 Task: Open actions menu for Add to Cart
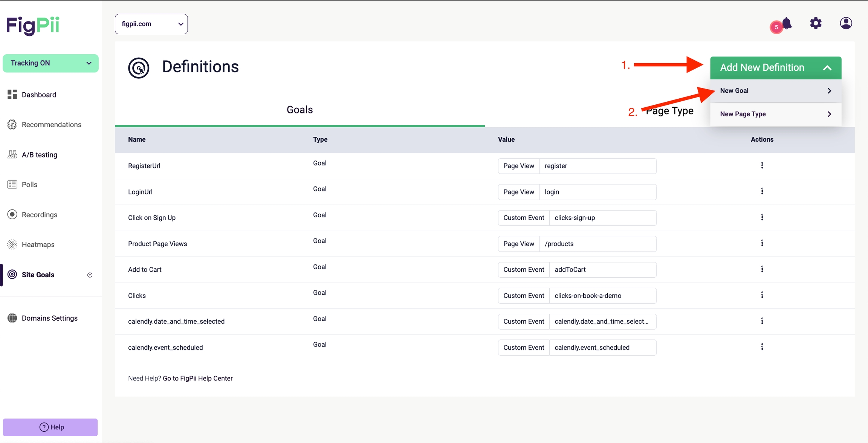762,269
